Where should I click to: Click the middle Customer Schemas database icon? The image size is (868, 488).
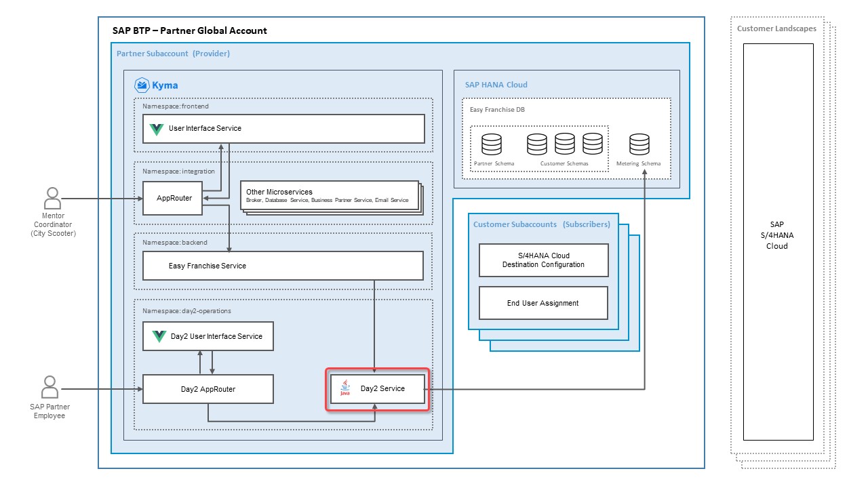565,144
